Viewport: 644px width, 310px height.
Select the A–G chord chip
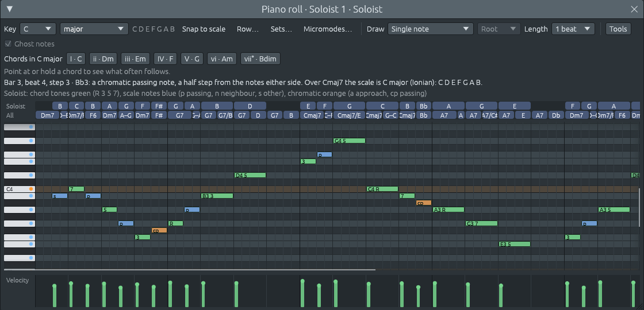click(x=126, y=115)
